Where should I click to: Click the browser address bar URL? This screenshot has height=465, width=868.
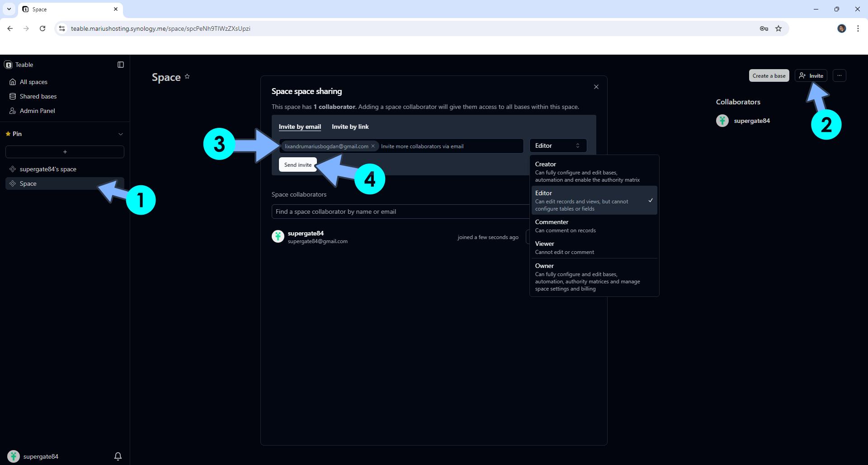pos(160,28)
